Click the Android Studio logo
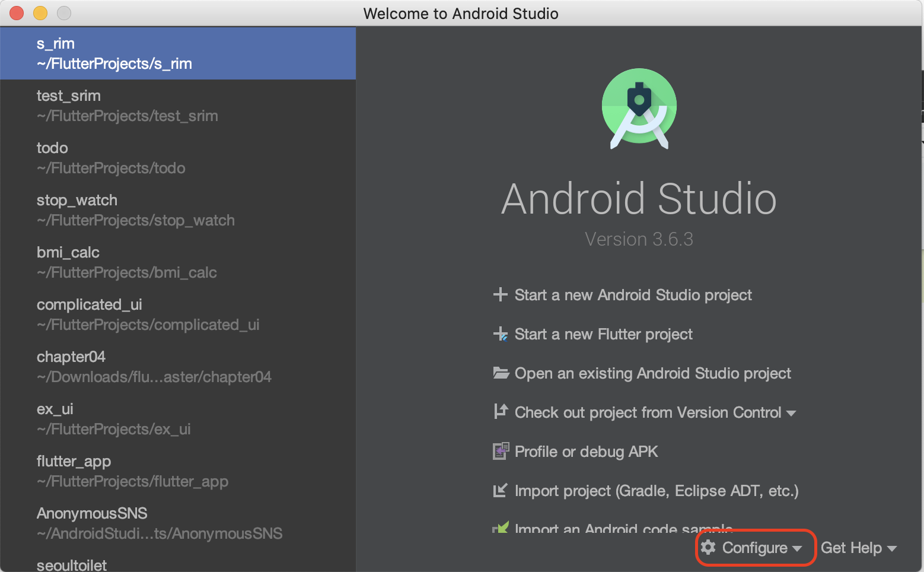The height and width of the screenshot is (572, 924). pyautogui.click(x=639, y=109)
